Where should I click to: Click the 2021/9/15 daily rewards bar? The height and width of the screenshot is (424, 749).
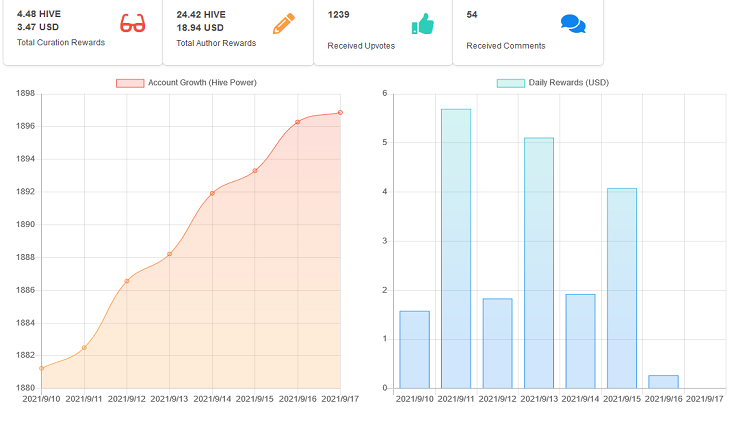coord(622,288)
